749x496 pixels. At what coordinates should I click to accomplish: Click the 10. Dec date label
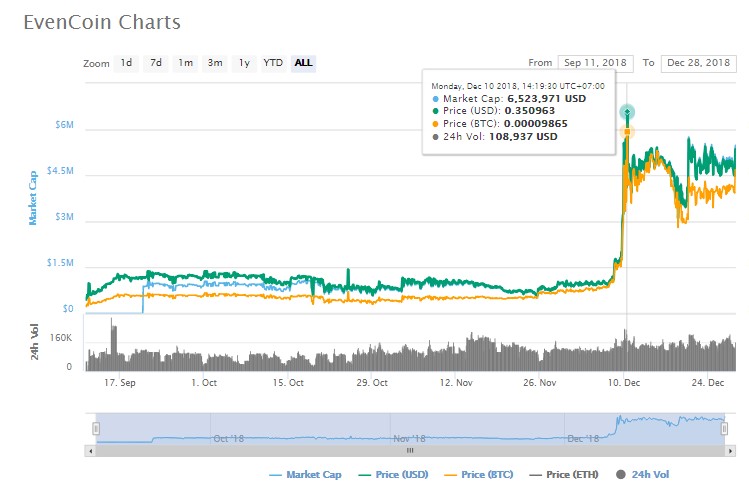click(624, 383)
